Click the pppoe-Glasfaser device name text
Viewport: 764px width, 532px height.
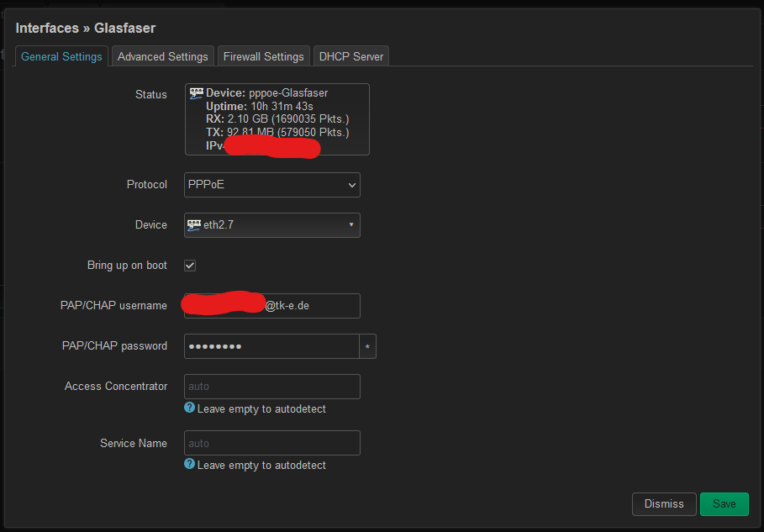point(288,93)
